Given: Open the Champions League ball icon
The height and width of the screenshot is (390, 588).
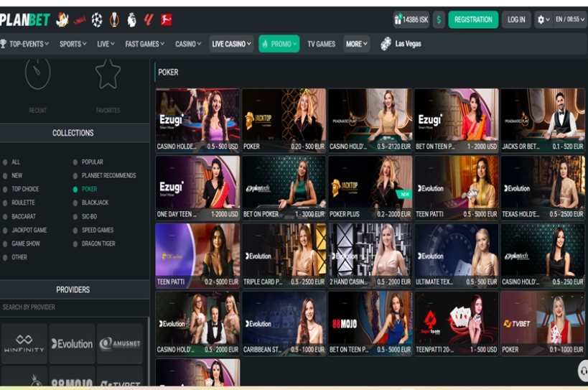Looking at the screenshot, I should click(x=97, y=20).
